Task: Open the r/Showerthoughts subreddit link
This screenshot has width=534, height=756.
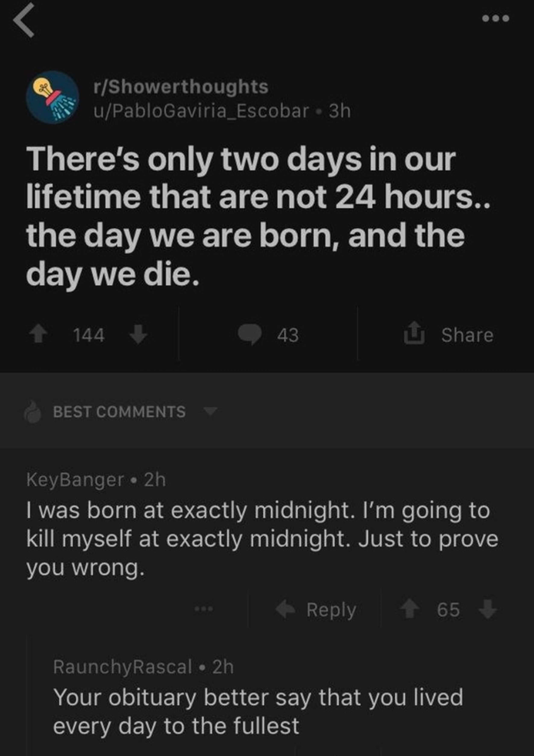Action: [x=181, y=87]
